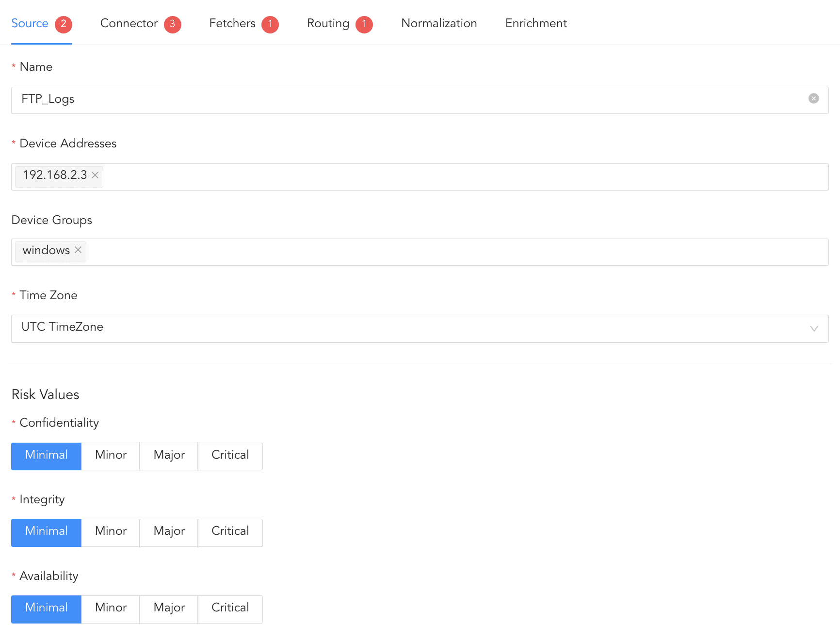The width and height of the screenshot is (840, 640).
Task: Click the Device Groups input area
Action: click(436, 252)
